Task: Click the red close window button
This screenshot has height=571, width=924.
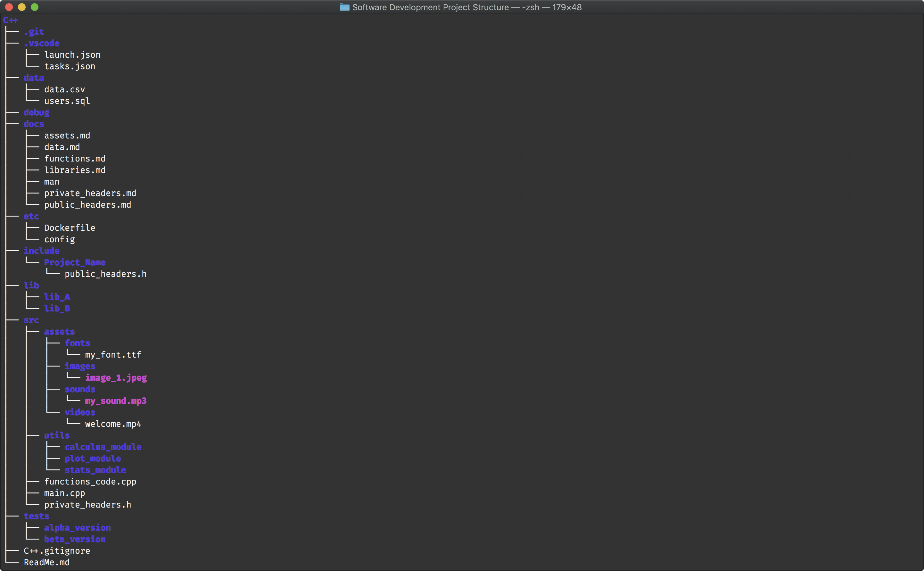Action: point(9,7)
